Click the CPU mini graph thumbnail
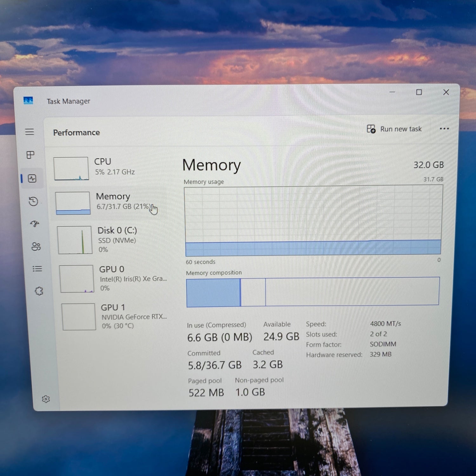 click(x=71, y=169)
